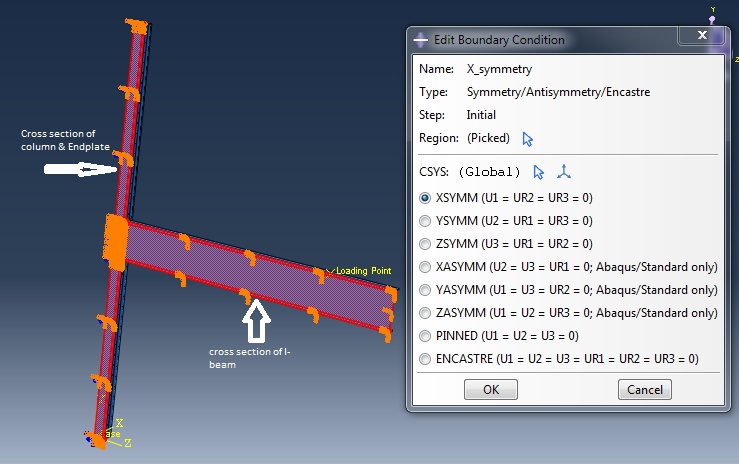This screenshot has width=739, height=464.
Task: Click the coordinate axes at column base
Action: tap(114, 433)
